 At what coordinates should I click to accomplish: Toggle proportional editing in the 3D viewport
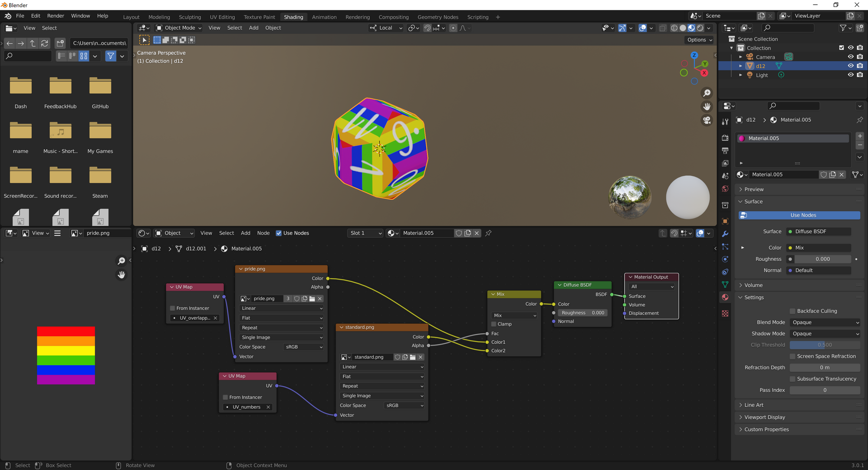(453, 28)
